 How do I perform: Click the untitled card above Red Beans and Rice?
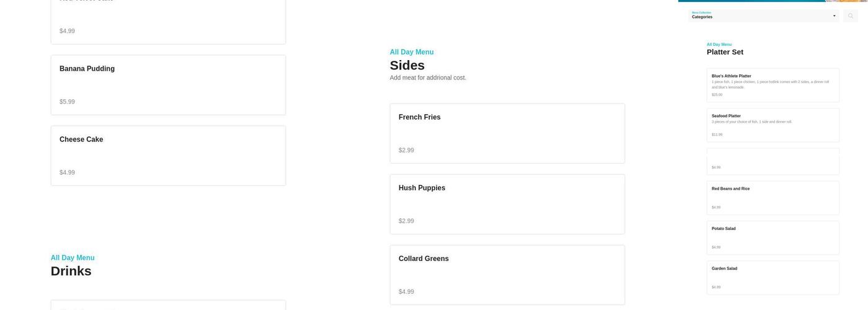coord(773,161)
